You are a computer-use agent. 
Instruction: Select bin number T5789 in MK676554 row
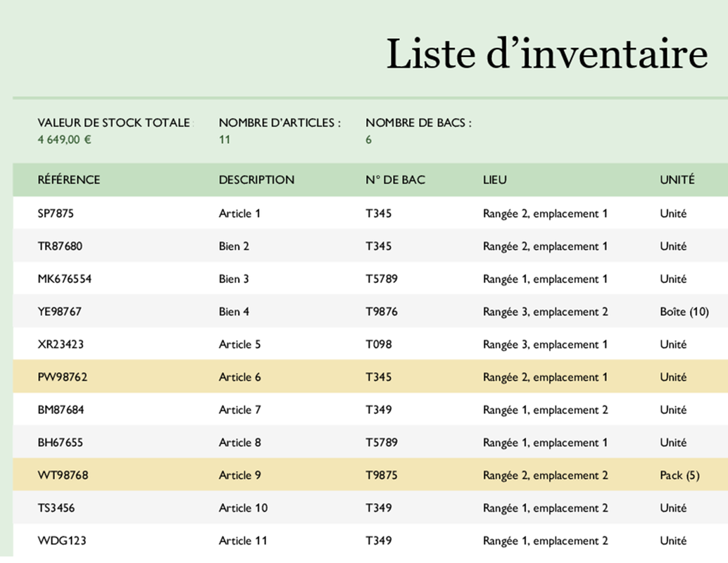tap(382, 279)
